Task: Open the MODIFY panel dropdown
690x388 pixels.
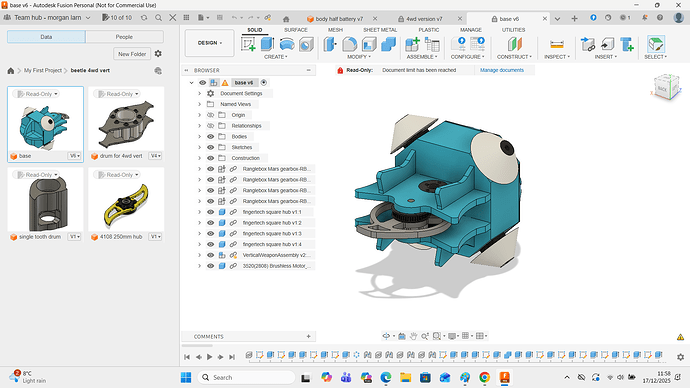Action: tap(359, 57)
